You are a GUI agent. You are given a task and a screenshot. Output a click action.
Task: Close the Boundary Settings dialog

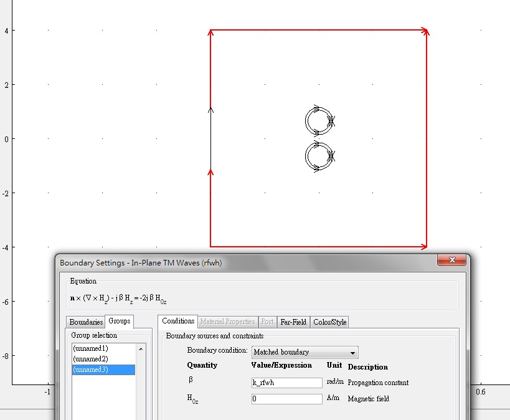451,262
